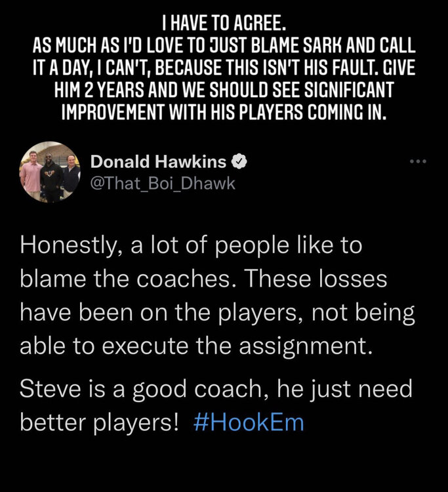Follow the #HookEm hashtag link

coord(249,422)
